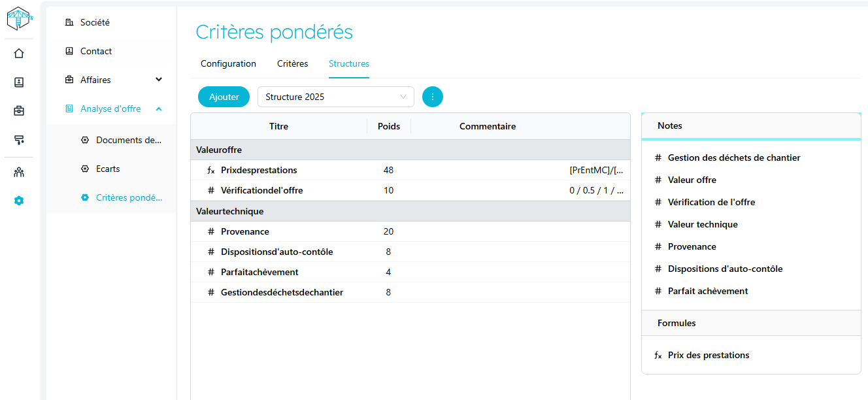
Task: Open the three-dot options button
Action: (x=433, y=97)
